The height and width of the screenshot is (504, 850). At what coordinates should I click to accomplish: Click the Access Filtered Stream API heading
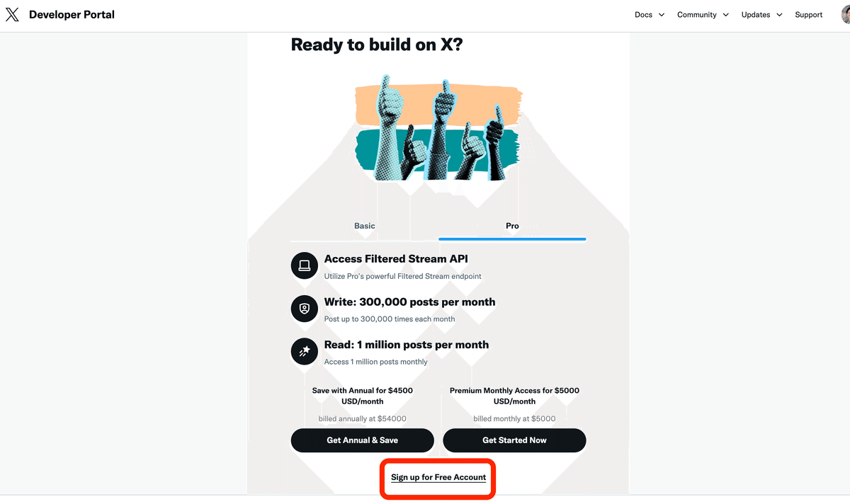[x=396, y=259]
